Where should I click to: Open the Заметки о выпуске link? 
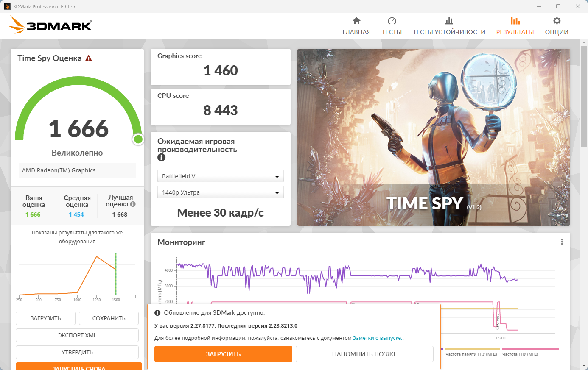[x=377, y=338]
